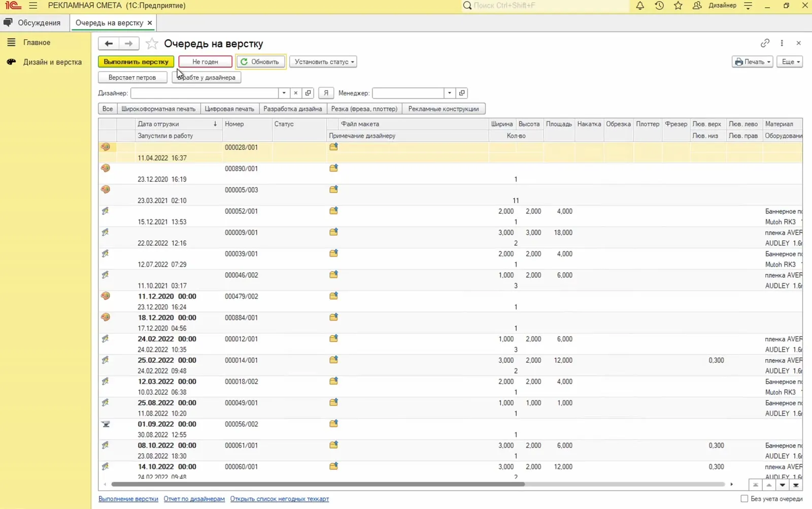Select the Рекламные конструкции filter tab

(x=444, y=109)
